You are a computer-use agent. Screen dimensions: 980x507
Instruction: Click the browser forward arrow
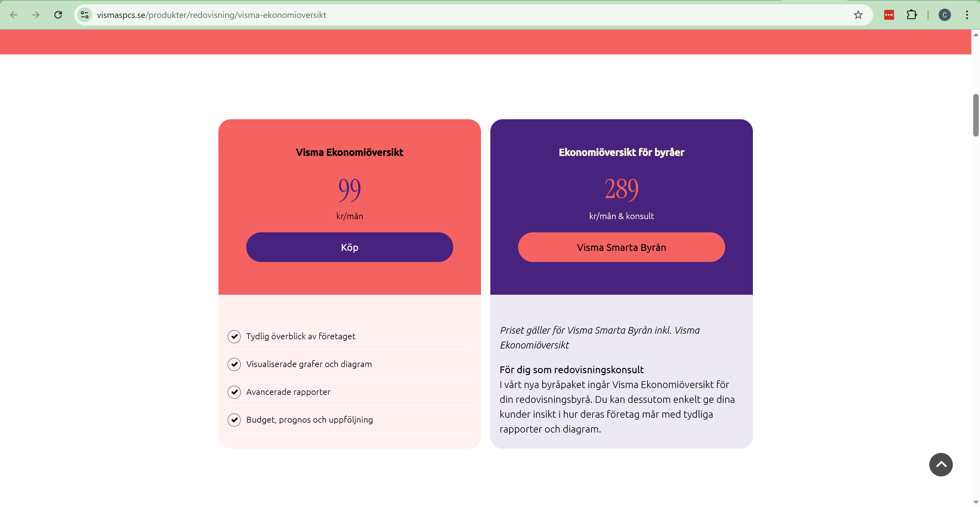(x=36, y=15)
